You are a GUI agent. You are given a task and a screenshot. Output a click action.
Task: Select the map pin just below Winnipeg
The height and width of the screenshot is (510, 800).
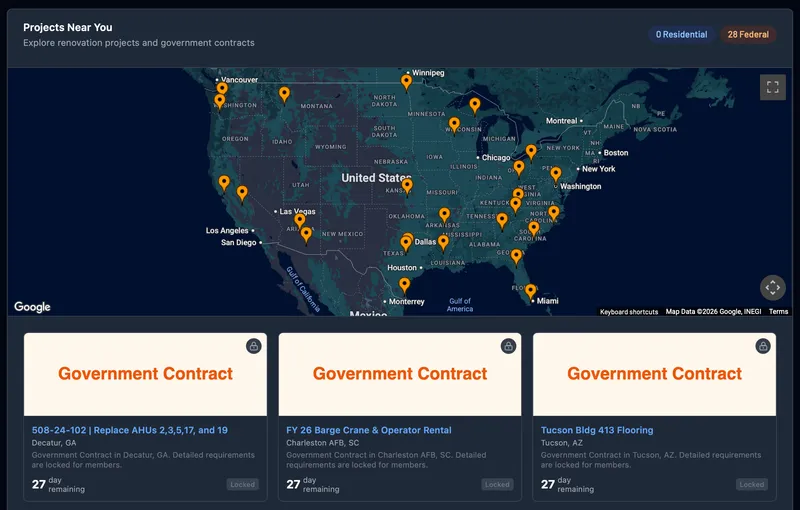[406, 83]
